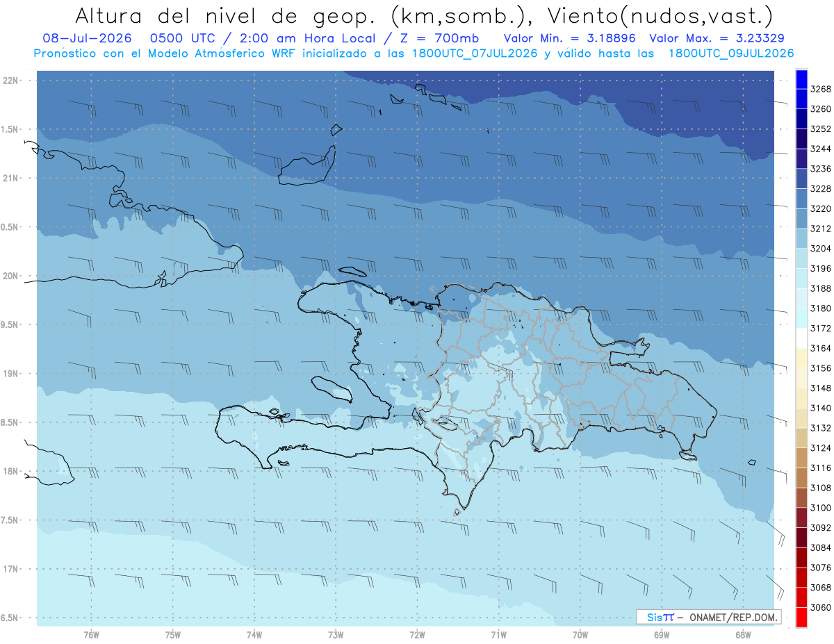This screenshot has height=644, width=834.
Task: Click the 'Valor Max. = 3.23329' text
Action: 718,38
